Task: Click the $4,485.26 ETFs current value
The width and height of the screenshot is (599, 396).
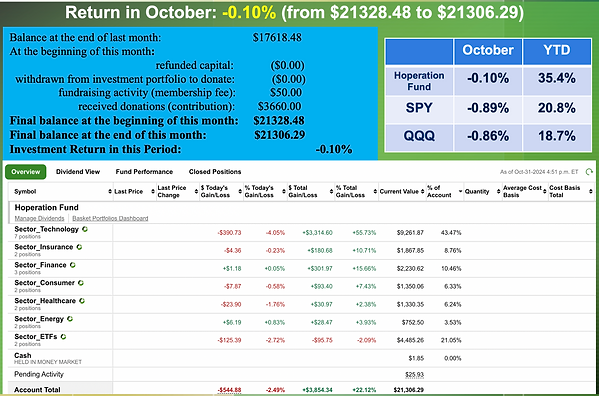Action: pyautogui.click(x=410, y=340)
